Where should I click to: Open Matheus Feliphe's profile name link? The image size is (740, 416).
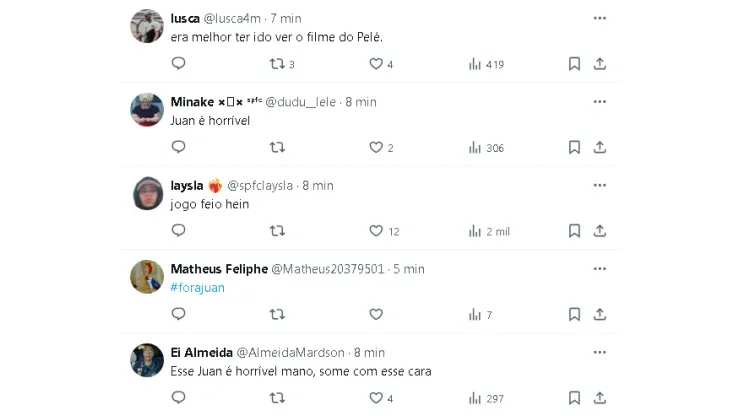pos(219,269)
